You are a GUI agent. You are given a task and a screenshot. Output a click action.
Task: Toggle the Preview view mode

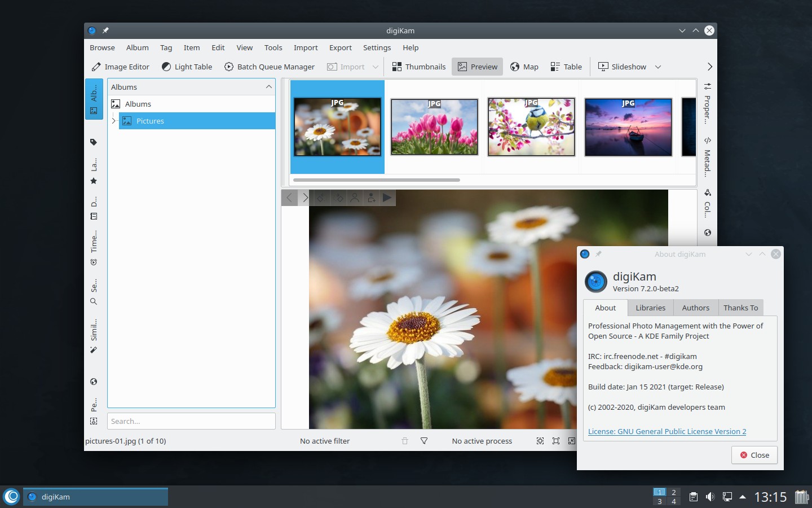point(478,67)
